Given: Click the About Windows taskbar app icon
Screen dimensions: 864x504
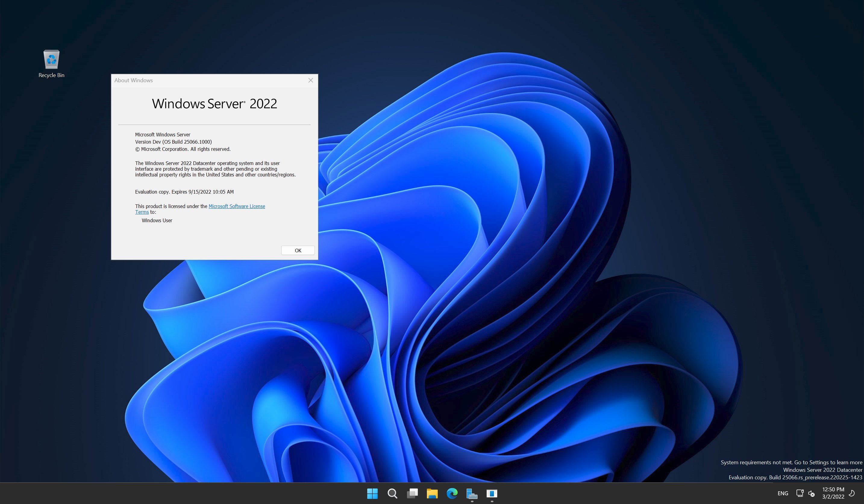Looking at the screenshot, I should pos(492,493).
